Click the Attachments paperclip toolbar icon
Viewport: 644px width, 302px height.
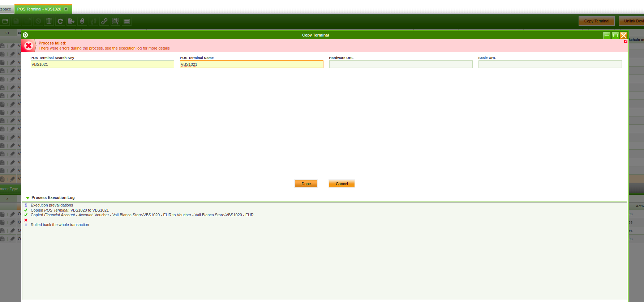[x=82, y=21]
